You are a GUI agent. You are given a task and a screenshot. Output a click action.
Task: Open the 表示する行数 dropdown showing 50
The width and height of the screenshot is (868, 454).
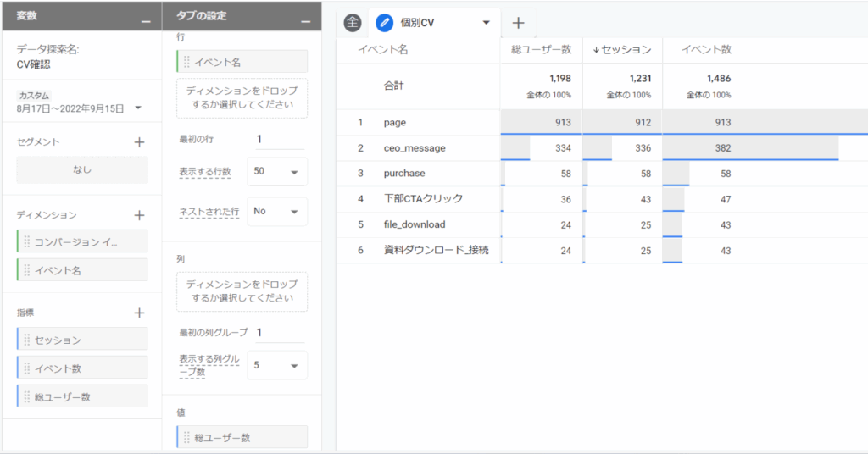pyautogui.click(x=277, y=172)
